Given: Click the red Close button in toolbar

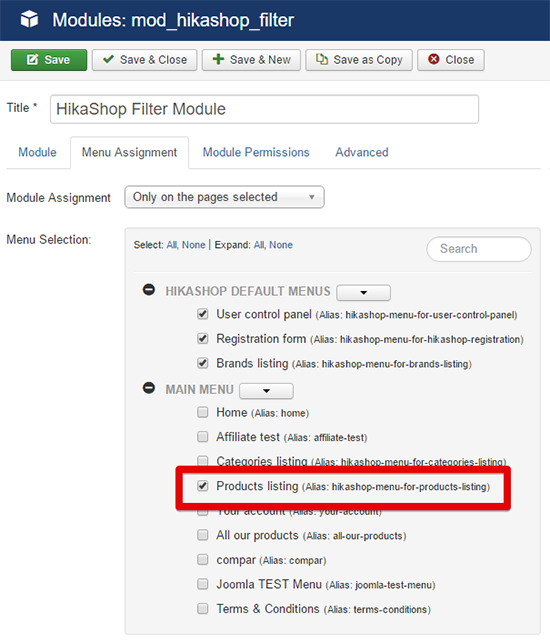Looking at the screenshot, I should coord(451,60).
